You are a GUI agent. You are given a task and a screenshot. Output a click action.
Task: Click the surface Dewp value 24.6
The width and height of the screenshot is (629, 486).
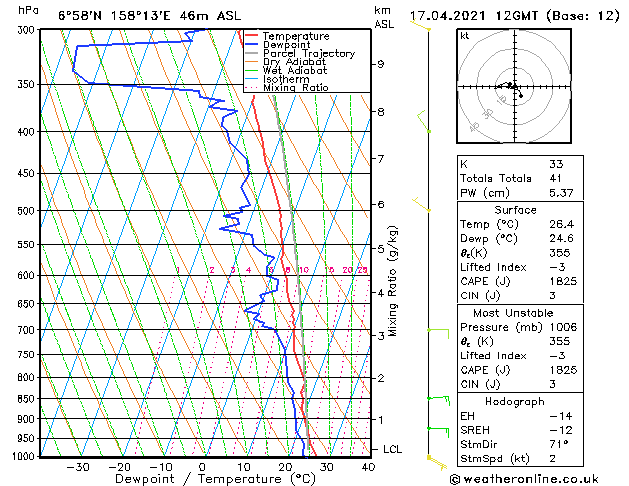pos(561,239)
